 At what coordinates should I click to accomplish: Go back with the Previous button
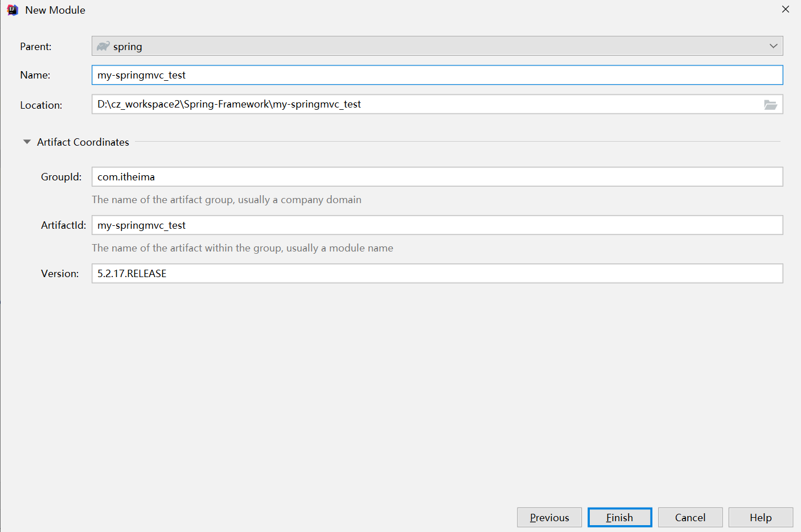(549, 517)
